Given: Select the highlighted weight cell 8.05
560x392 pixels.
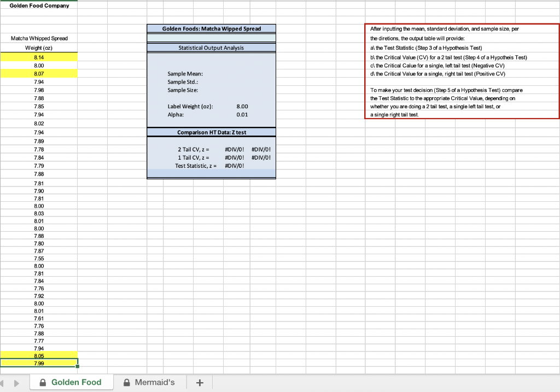Looking at the screenshot, I should click(39, 356).
